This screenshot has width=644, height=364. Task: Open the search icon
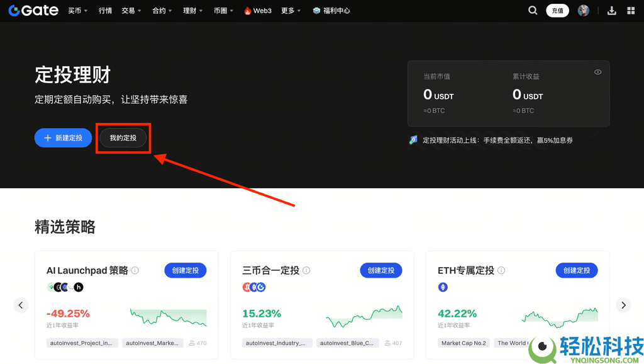533,10
